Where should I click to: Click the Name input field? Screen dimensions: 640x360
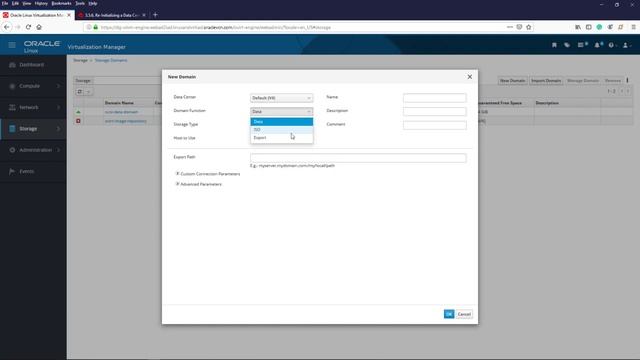click(434, 98)
